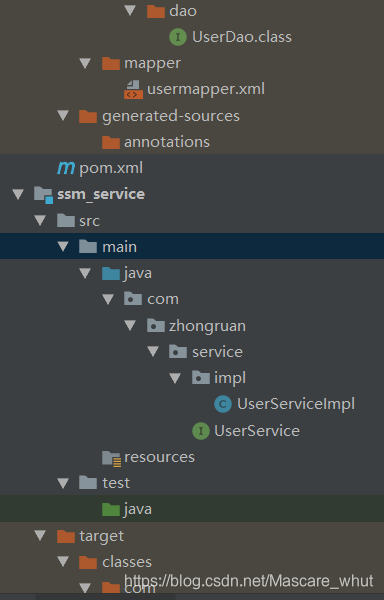Collapse the ssm_service module node
Screen dimensions: 384x600
point(18,194)
